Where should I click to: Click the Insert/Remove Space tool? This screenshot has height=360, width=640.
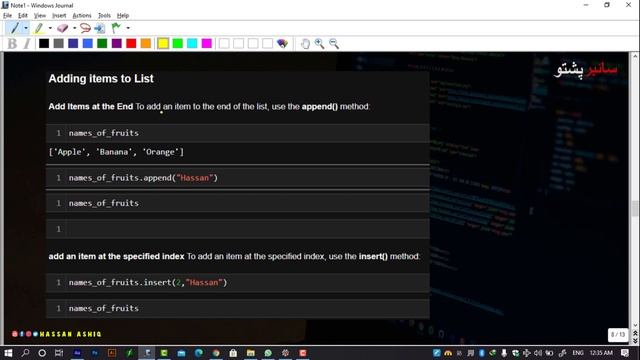100,28
